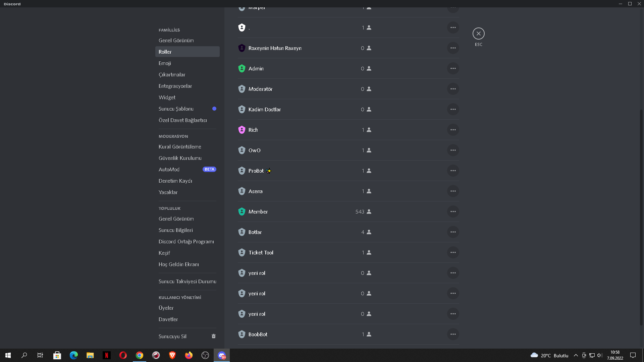Open more options for Moderatör role
The width and height of the screenshot is (644, 362).
453,89
